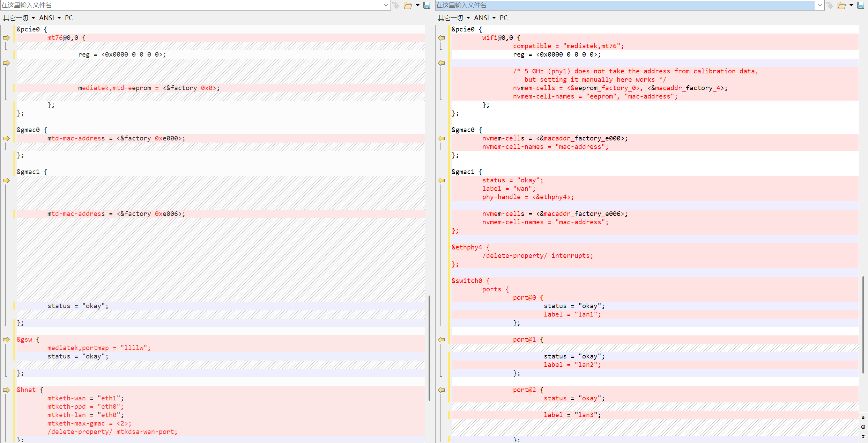The image size is (868, 443).
Task: Open the right folder icon's dropdown arrow
Action: click(851, 5)
